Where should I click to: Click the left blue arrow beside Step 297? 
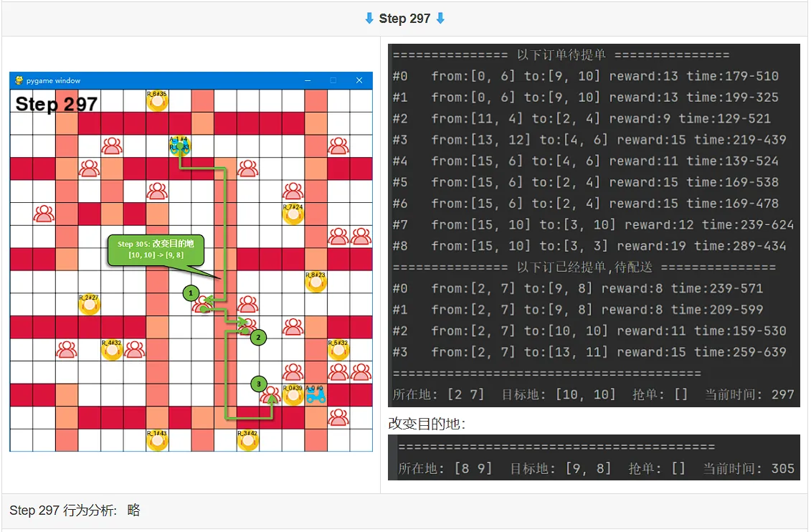point(369,19)
